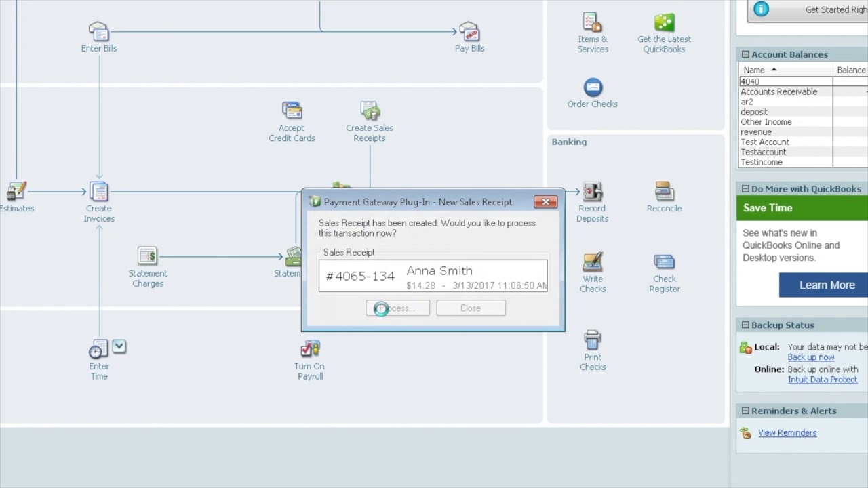Collapse the Do More with QuickBooks panel
The width and height of the screenshot is (868, 488).
coord(745,189)
